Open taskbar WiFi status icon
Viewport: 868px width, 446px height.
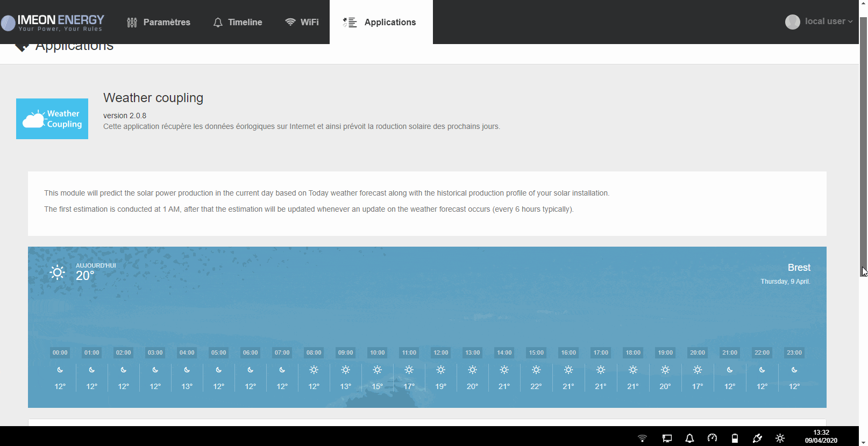point(642,438)
